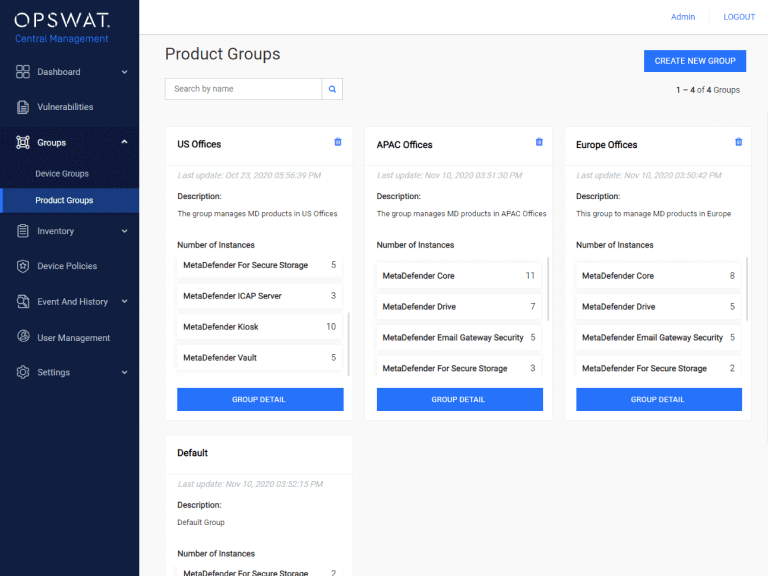Click the Settings gear icon

tap(23, 372)
